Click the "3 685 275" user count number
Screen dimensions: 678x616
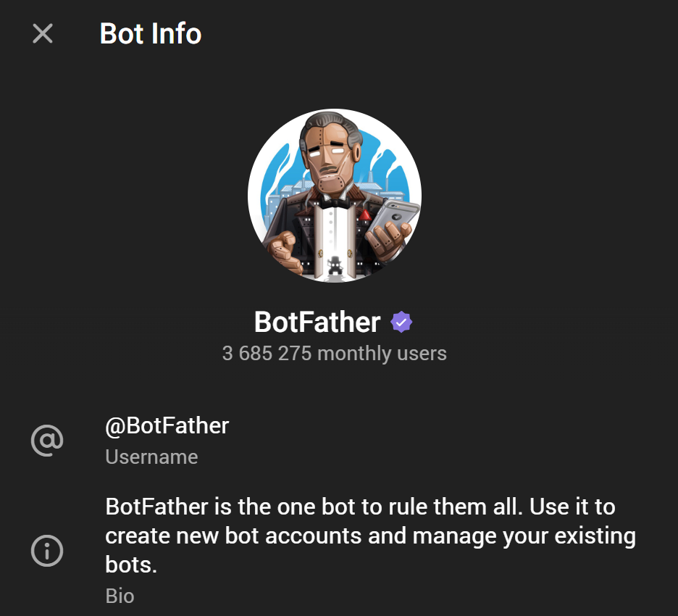point(267,354)
